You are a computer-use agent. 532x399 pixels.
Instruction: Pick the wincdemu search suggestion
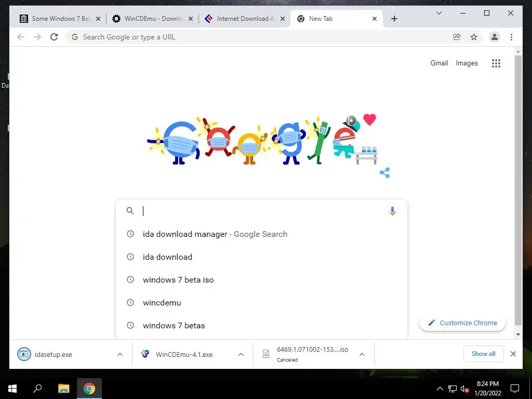click(x=261, y=303)
